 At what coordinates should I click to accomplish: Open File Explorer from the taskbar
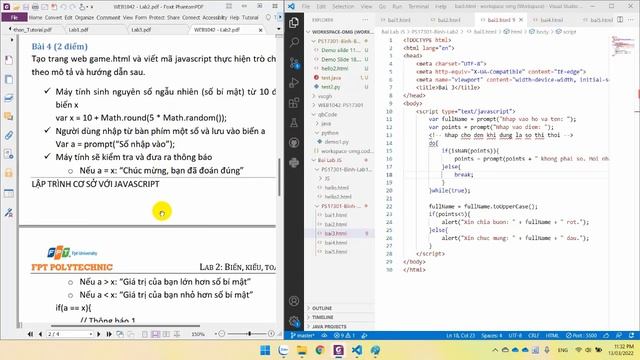click(x=302, y=350)
